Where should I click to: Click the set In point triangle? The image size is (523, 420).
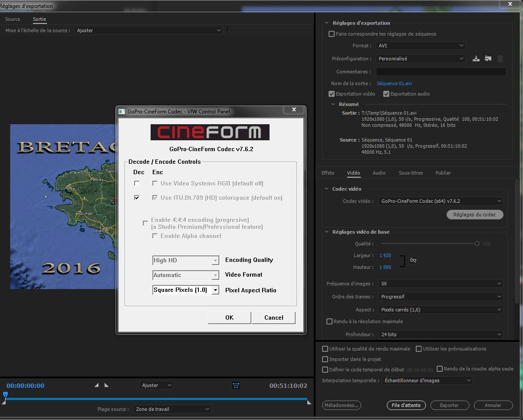point(96,385)
